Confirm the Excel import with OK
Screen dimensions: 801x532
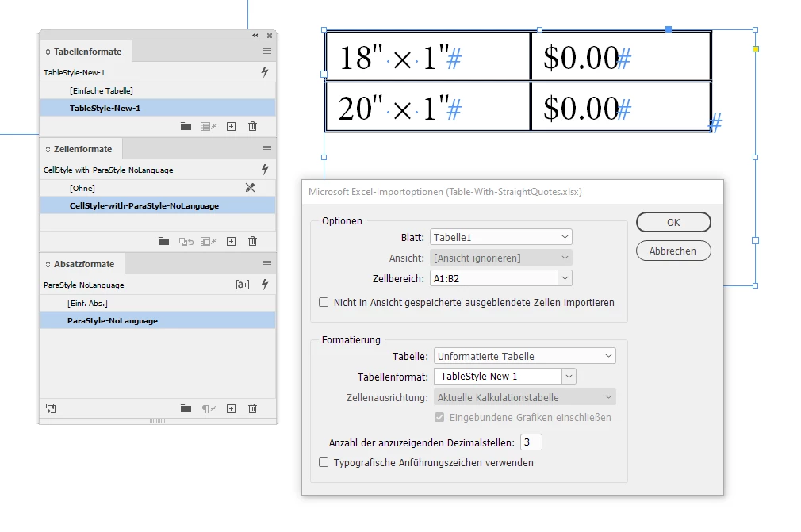(673, 222)
